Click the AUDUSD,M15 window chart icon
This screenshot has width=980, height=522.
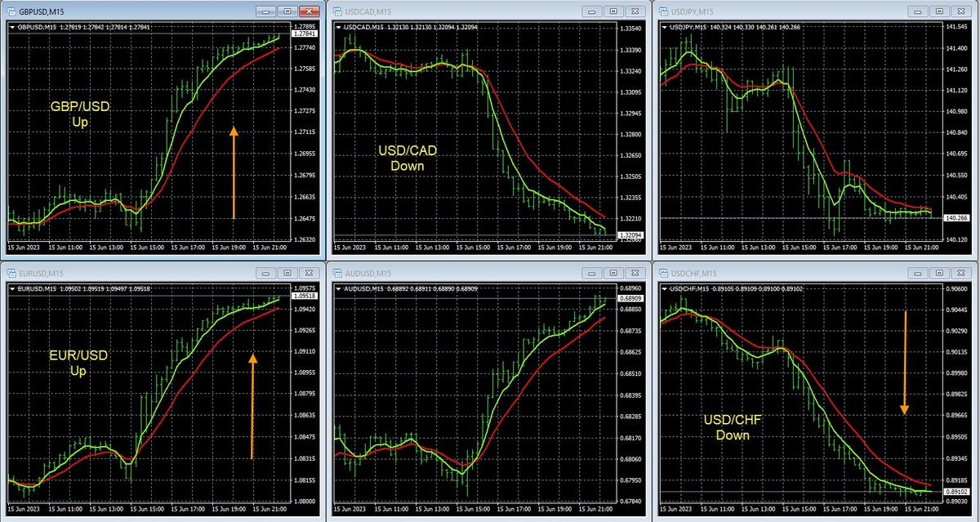pyautogui.click(x=336, y=272)
